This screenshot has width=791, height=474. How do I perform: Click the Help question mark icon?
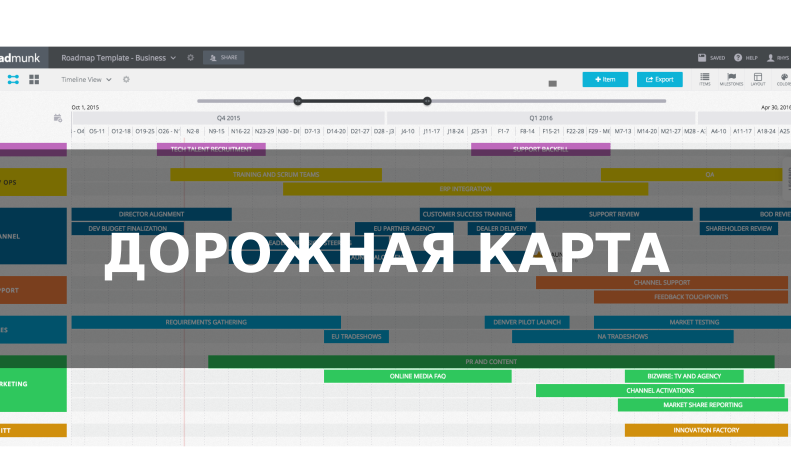pos(738,58)
